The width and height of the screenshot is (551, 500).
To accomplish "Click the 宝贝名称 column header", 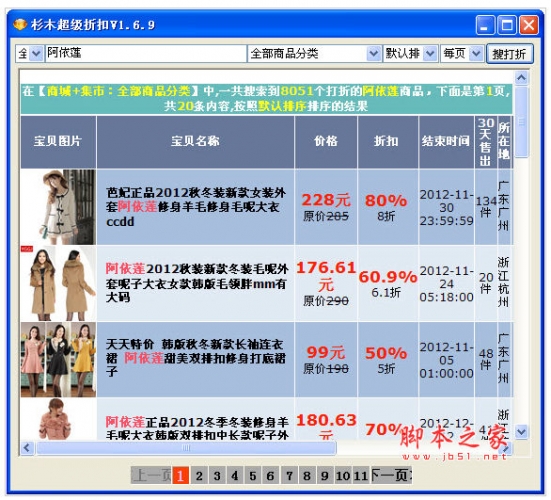I will 195,142.
